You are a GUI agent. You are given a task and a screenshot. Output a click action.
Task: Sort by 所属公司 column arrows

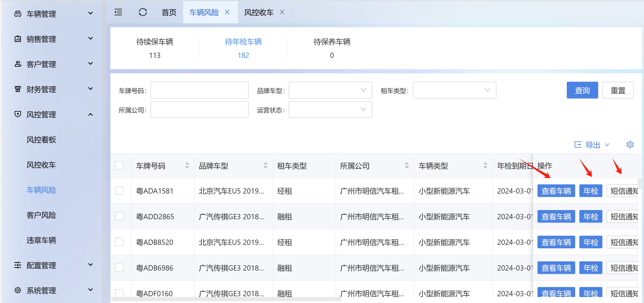[407, 166]
